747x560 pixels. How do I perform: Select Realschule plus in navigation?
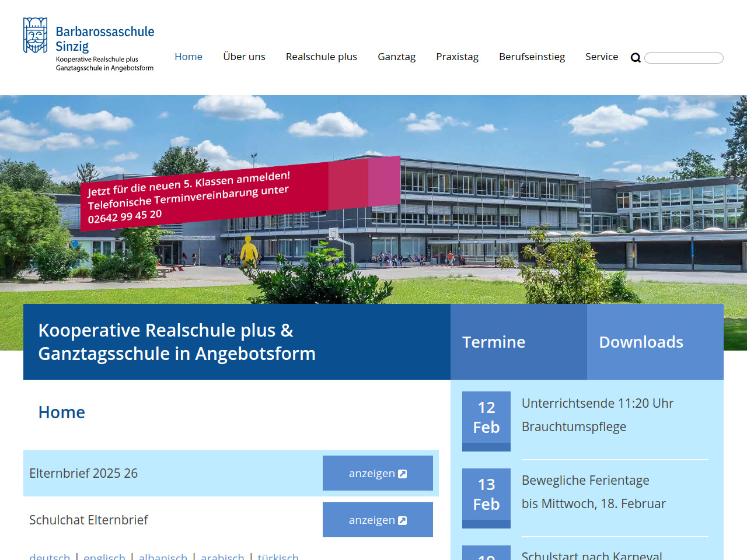[x=321, y=57]
